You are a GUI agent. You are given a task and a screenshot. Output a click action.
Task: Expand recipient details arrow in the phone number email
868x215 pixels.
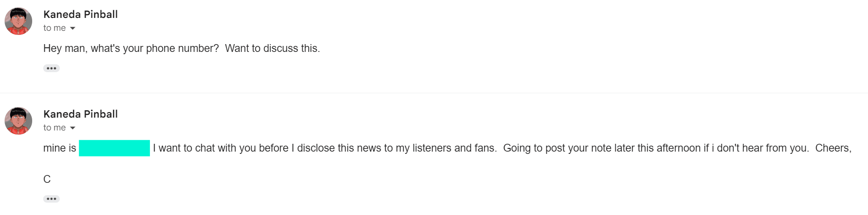pyautogui.click(x=73, y=28)
